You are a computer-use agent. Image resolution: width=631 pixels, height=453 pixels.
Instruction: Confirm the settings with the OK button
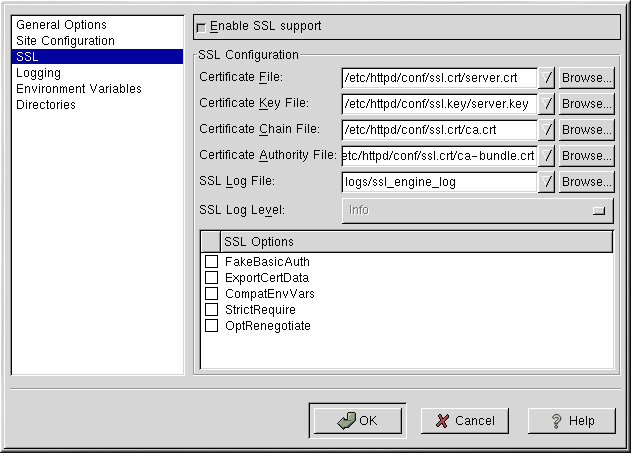(x=357, y=421)
